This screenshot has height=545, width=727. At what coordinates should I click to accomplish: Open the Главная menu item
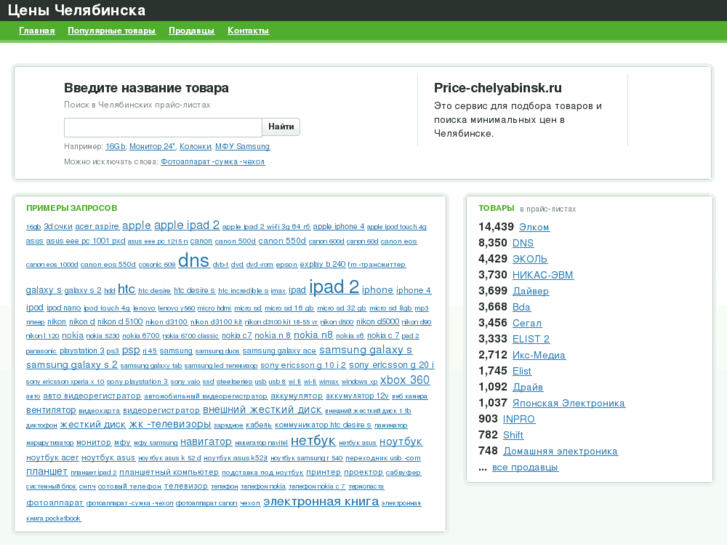click(37, 31)
